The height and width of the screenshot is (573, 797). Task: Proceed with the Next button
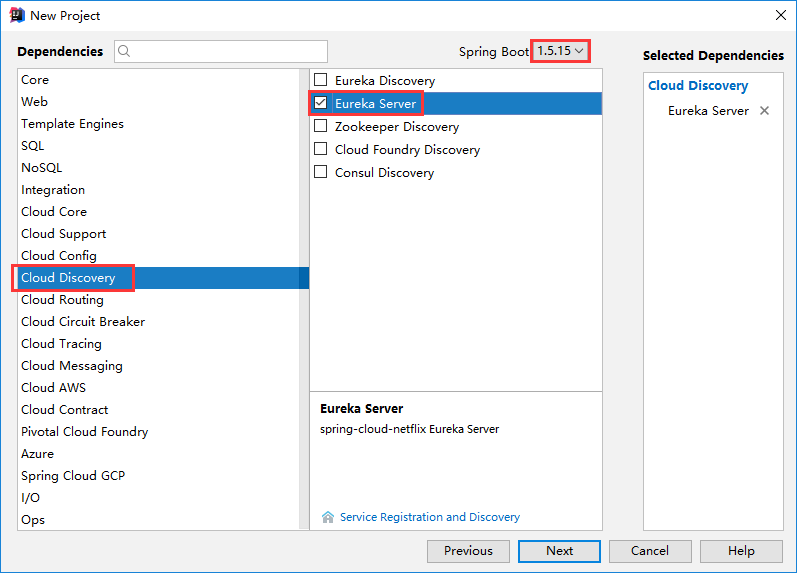pyautogui.click(x=559, y=551)
